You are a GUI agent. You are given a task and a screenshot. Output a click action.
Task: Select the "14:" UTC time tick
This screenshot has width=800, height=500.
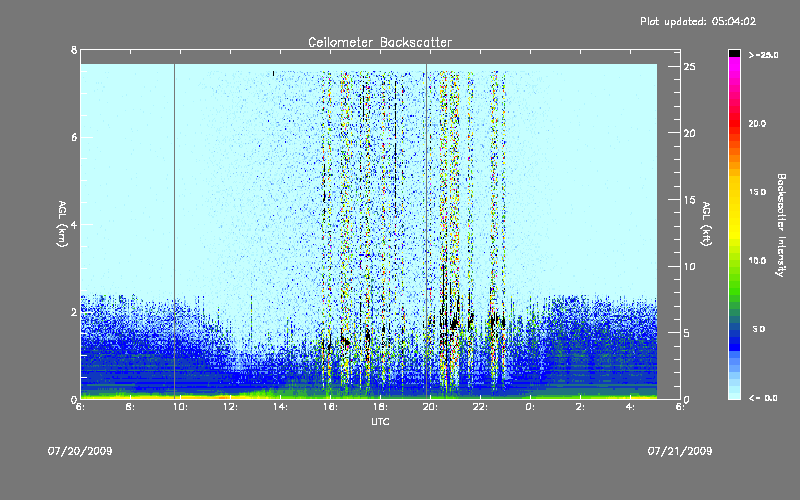(x=280, y=407)
